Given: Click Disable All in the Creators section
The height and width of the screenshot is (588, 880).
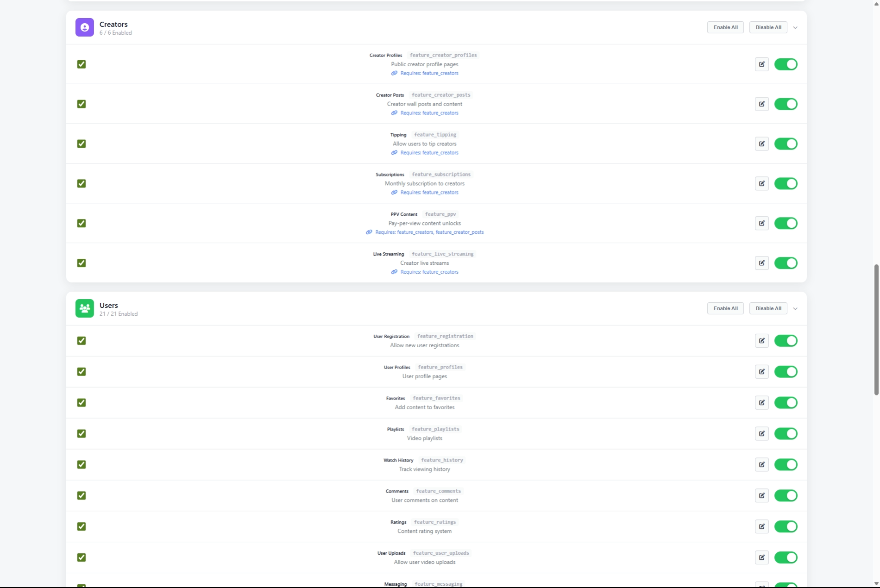Looking at the screenshot, I should [768, 28].
